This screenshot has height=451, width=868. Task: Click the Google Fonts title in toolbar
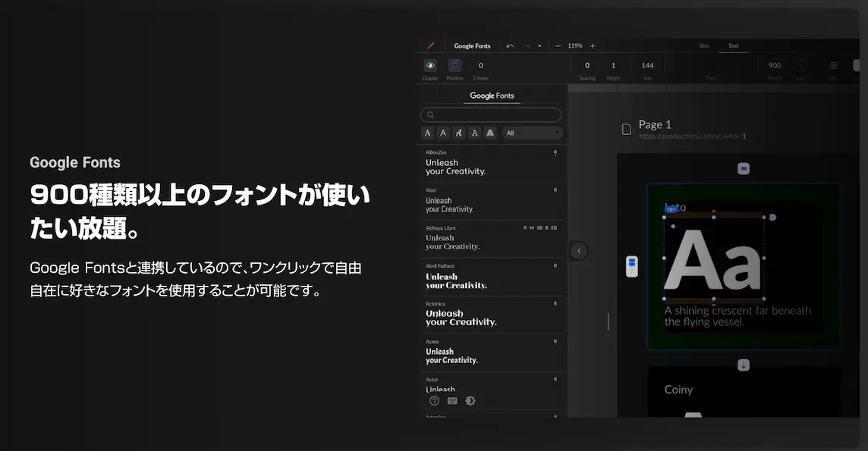pyautogui.click(x=472, y=46)
